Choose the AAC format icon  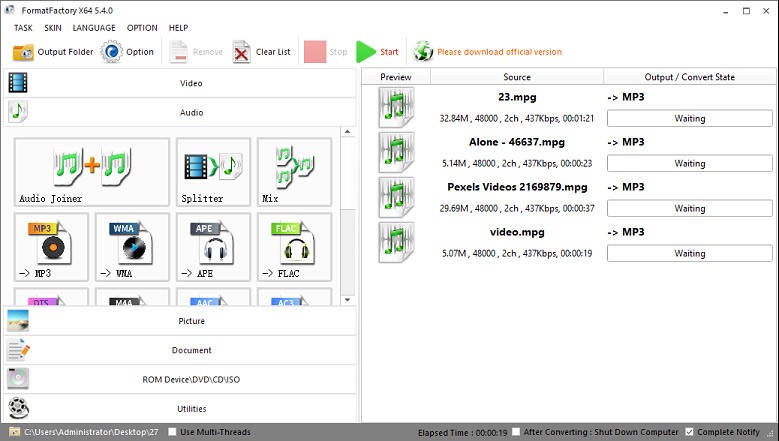[213, 297]
